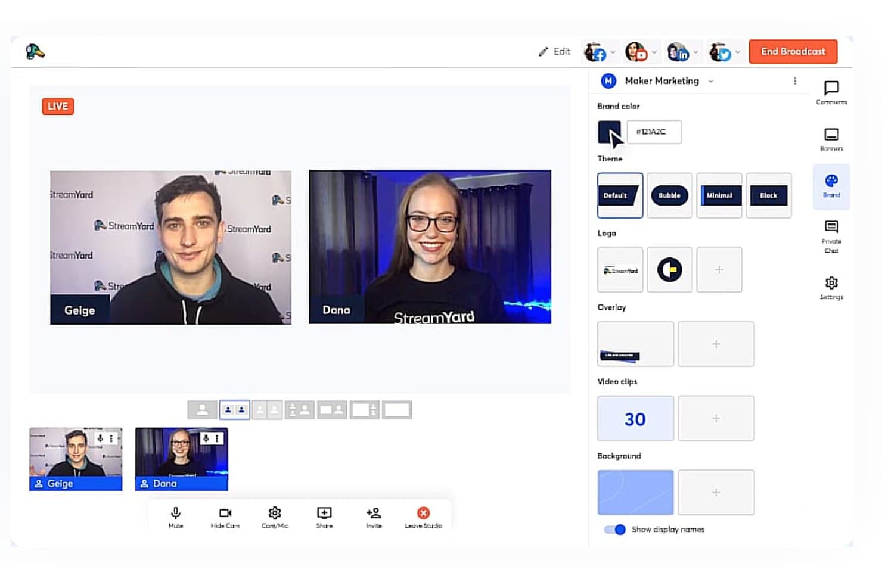The image size is (882, 588).
Task: Select the Minimal theme
Action: (719, 195)
